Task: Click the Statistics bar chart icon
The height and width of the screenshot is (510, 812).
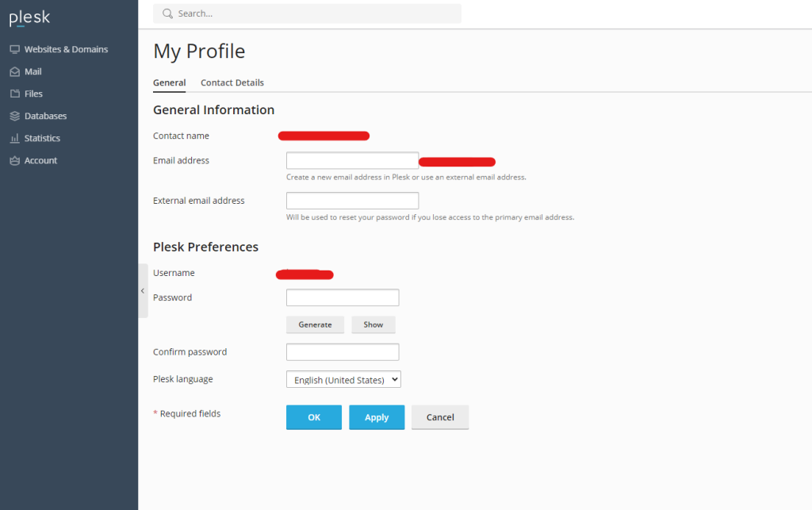Action: pyautogui.click(x=14, y=138)
